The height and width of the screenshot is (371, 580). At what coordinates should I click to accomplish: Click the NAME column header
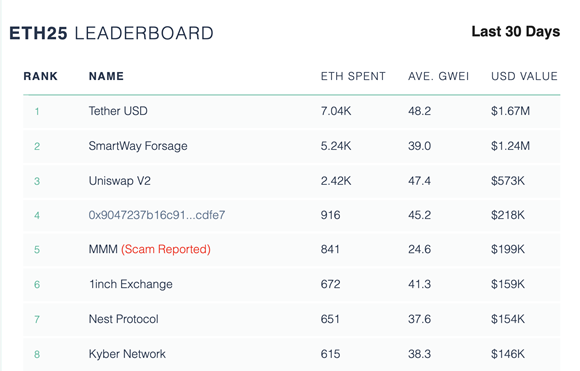[106, 76]
